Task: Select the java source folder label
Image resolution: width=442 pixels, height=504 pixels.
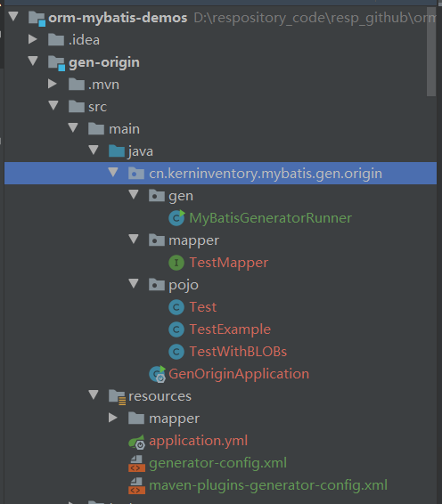Action: coord(141,151)
